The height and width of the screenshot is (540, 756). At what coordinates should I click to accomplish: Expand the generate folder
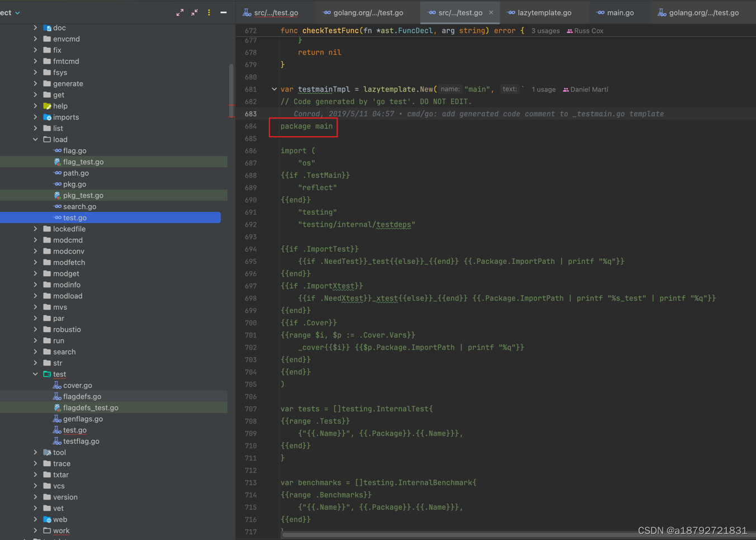click(x=35, y=83)
